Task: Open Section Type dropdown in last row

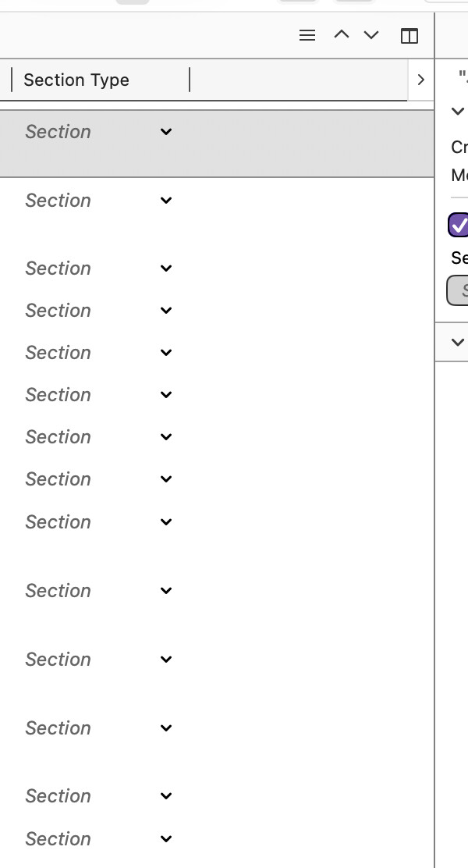Action: [166, 839]
